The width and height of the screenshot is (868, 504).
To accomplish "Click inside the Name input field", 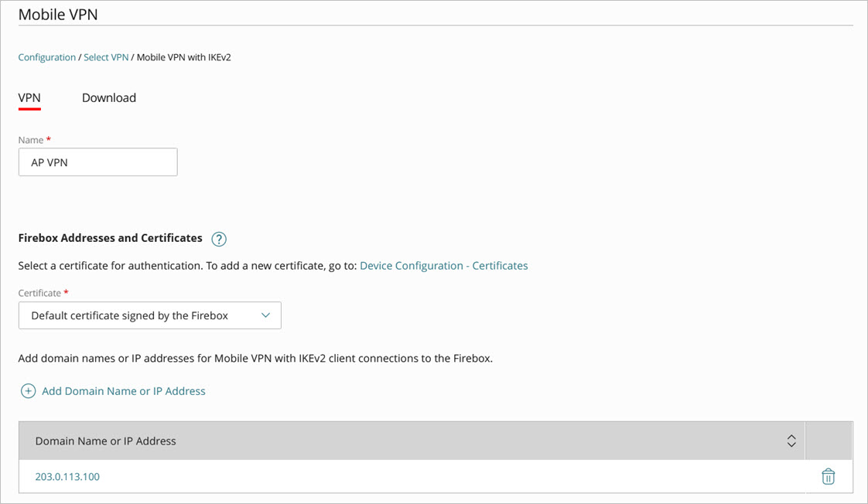I will [x=97, y=162].
